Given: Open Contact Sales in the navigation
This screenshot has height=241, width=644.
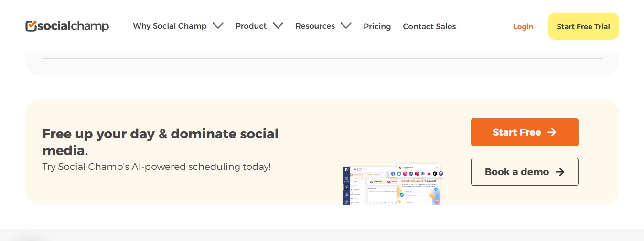Looking at the screenshot, I should 429,26.
